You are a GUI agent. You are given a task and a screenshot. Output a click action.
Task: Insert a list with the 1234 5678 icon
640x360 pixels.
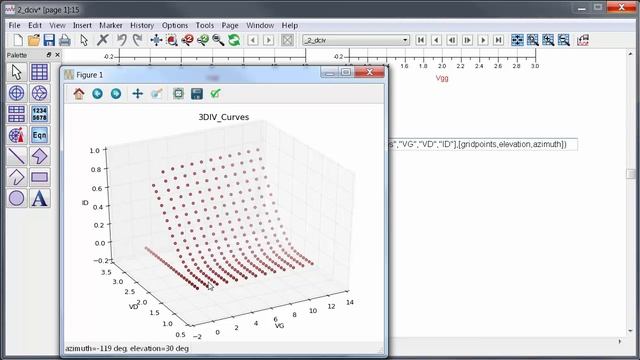tap(40, 114)
